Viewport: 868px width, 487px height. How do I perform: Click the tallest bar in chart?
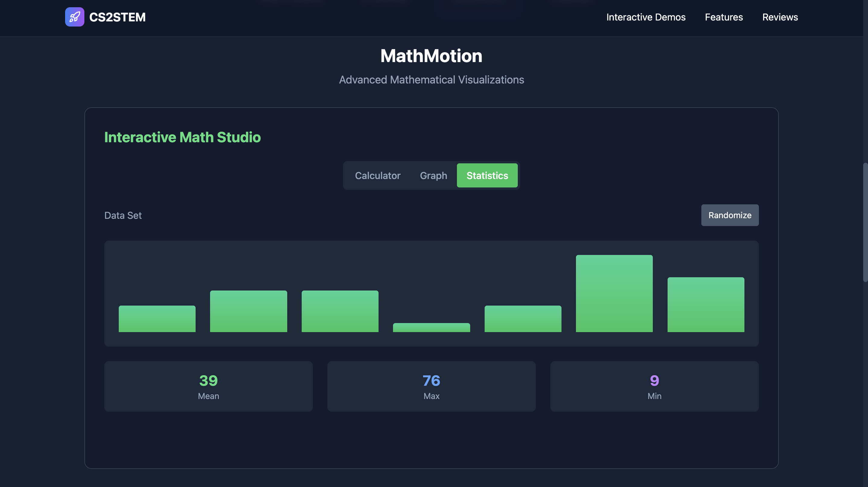(x=614, y=294)
